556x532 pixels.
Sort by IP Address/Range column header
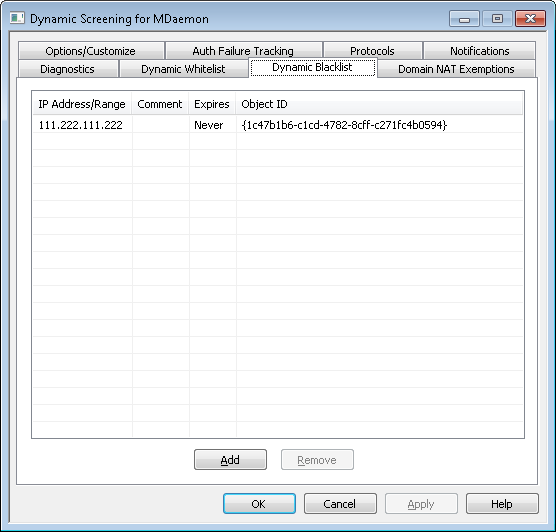[x=82, y=104]
